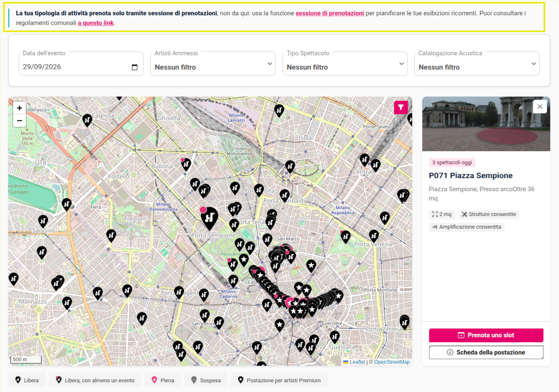Open the OpenStreetMap attribution link
The height and width of the screenshot is (392, 559).
click(392, 362)
